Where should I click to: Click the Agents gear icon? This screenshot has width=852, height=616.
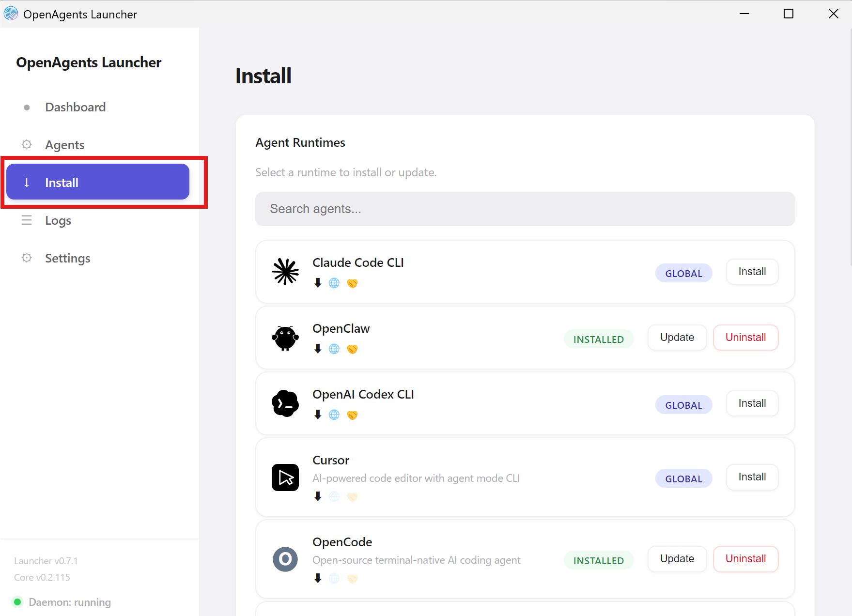point(27,144)
